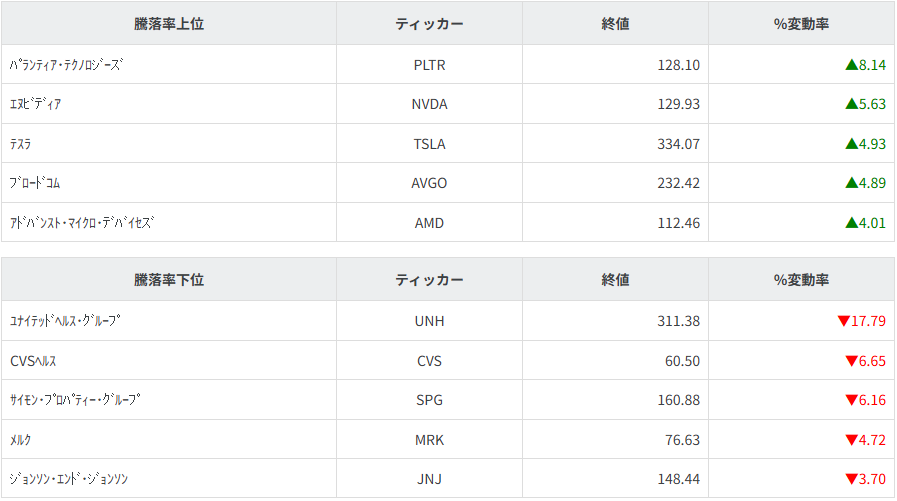Click the %変動率 header in top table
Image resolution: width=897 pixels, height=501 pixels.
click(x=801, y=24)
